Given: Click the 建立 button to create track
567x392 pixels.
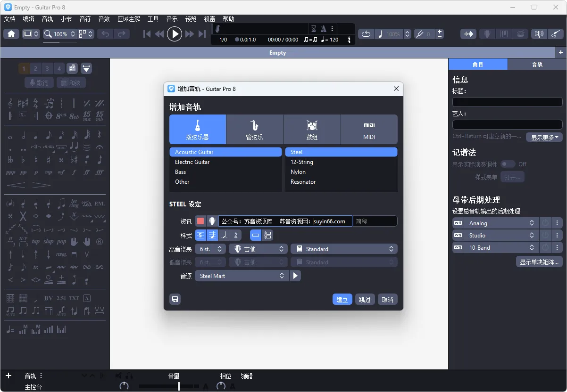Looking at the screenshot, I should pos(342,299).
